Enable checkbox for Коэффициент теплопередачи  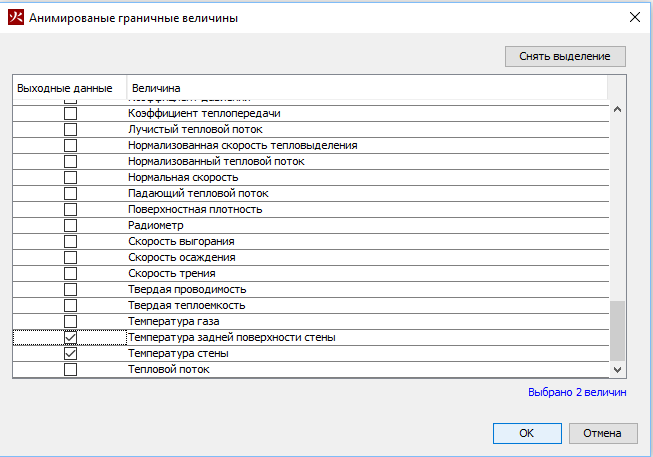click(70, 113)
